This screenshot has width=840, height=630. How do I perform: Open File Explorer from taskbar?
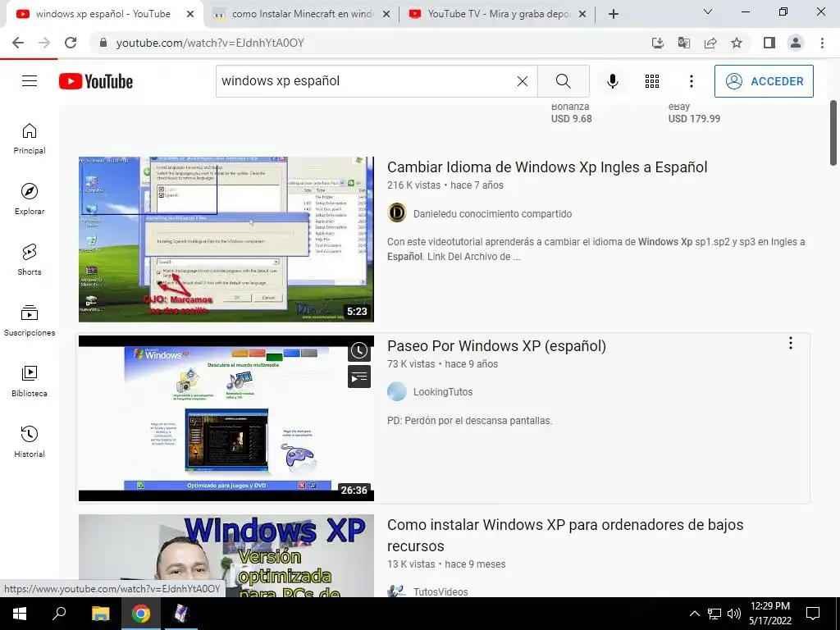[x=101, y=614]
